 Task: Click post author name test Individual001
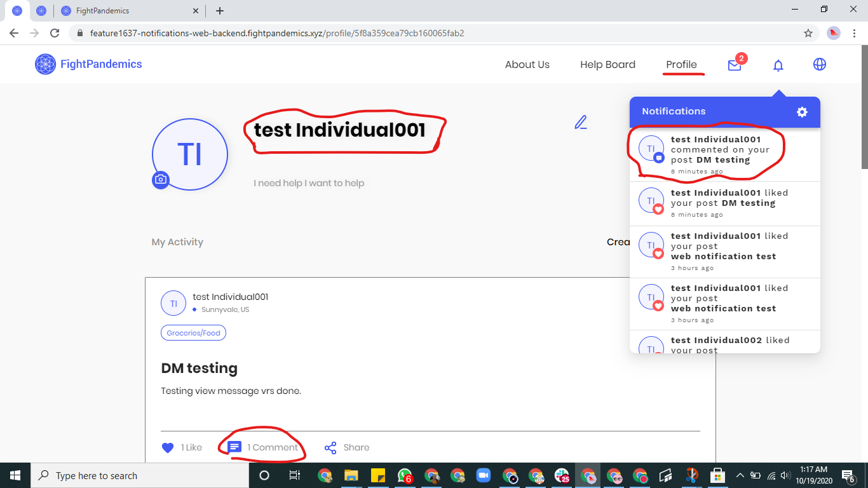click(231, 297)
